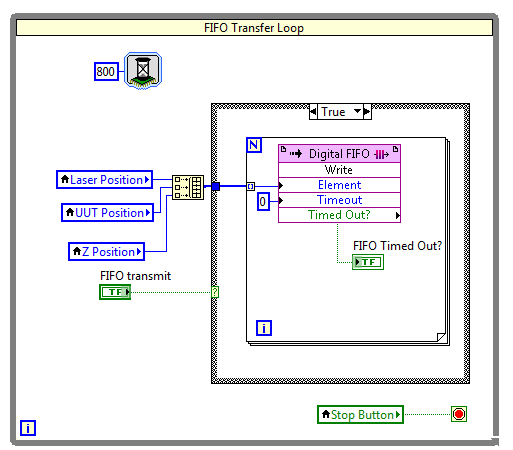Click the Timed Out? output row
The height and width of the screenshot is (450, 513).
tap(339, 215)
